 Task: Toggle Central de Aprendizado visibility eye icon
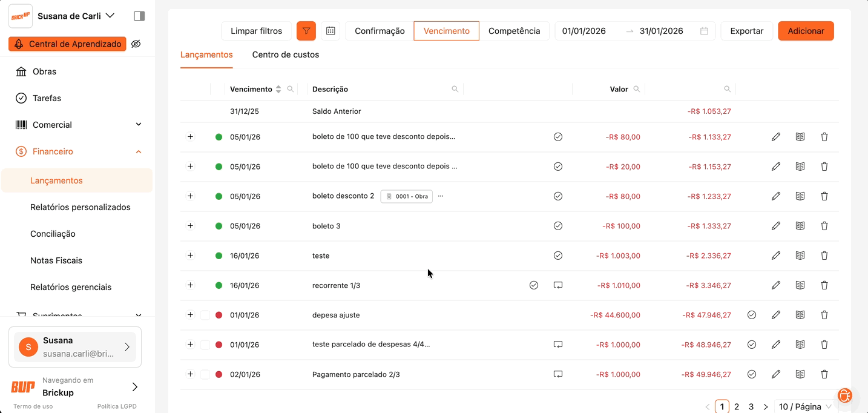pos(136,44)
